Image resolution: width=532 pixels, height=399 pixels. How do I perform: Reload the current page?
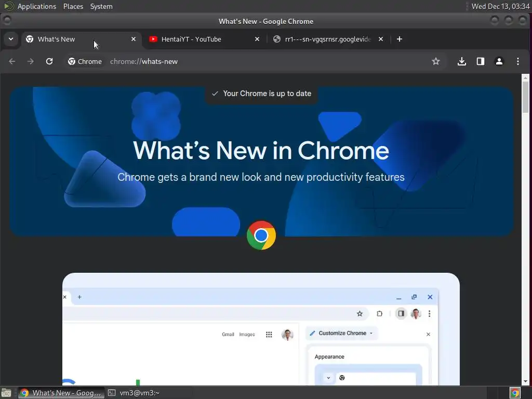point(49,61)
